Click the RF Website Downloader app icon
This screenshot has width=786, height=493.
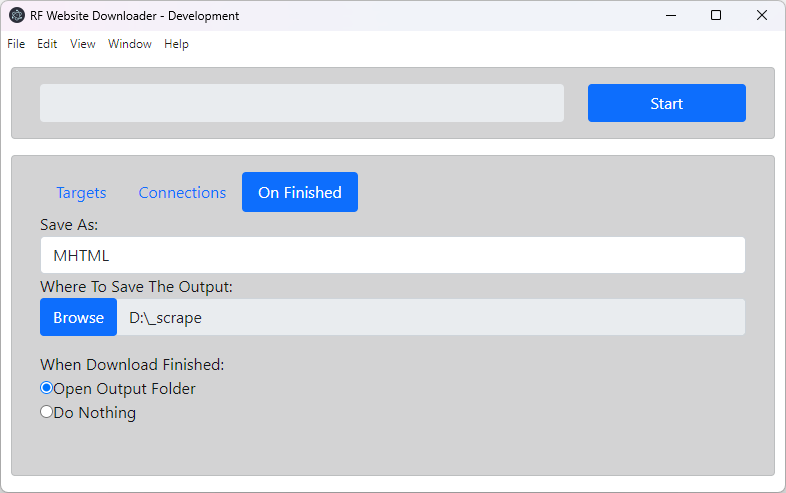[x=17, y=16]
